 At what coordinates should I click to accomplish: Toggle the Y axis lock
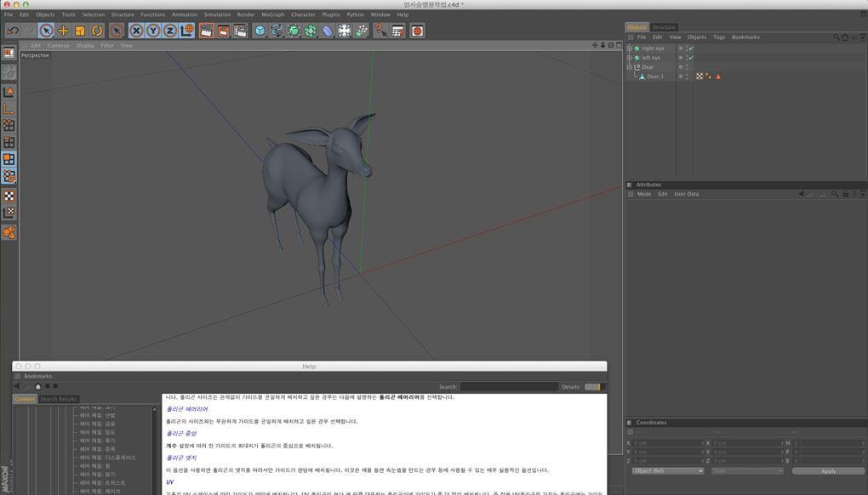153,31
